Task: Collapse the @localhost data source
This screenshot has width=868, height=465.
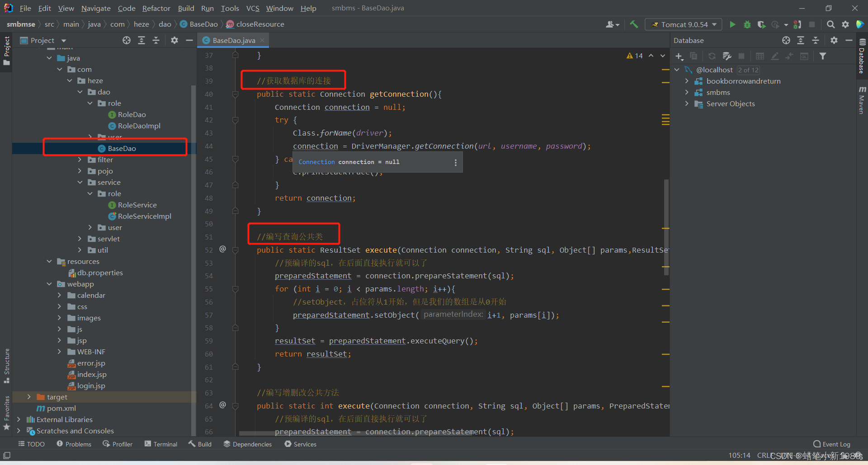Action: point(677,70)
